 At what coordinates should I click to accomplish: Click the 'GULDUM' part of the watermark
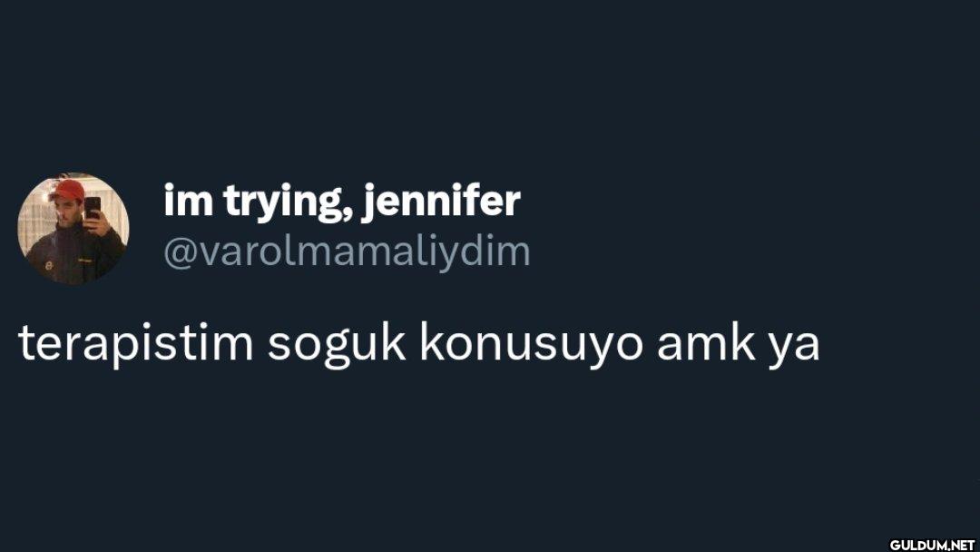coord(916,545)
